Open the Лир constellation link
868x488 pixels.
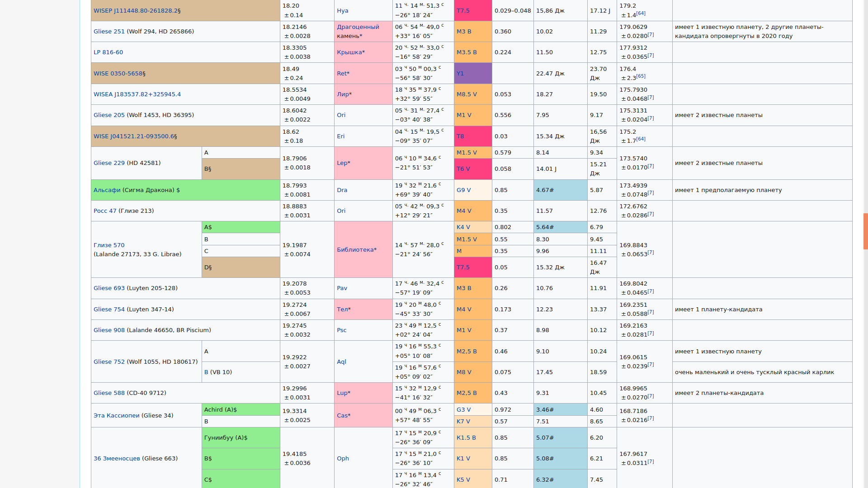[x=343, y=94]
